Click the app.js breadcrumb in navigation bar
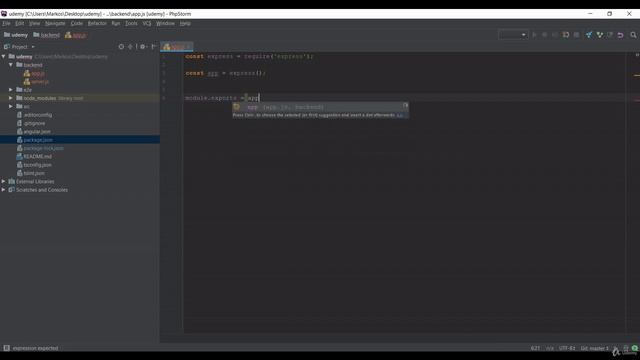 coord(76,35)
